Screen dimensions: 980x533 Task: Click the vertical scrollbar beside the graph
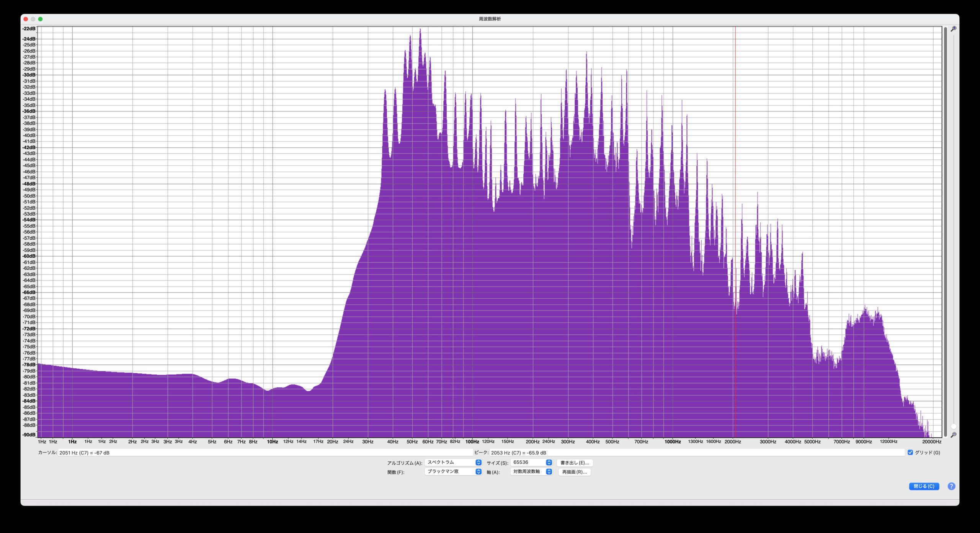click(945, 230)
